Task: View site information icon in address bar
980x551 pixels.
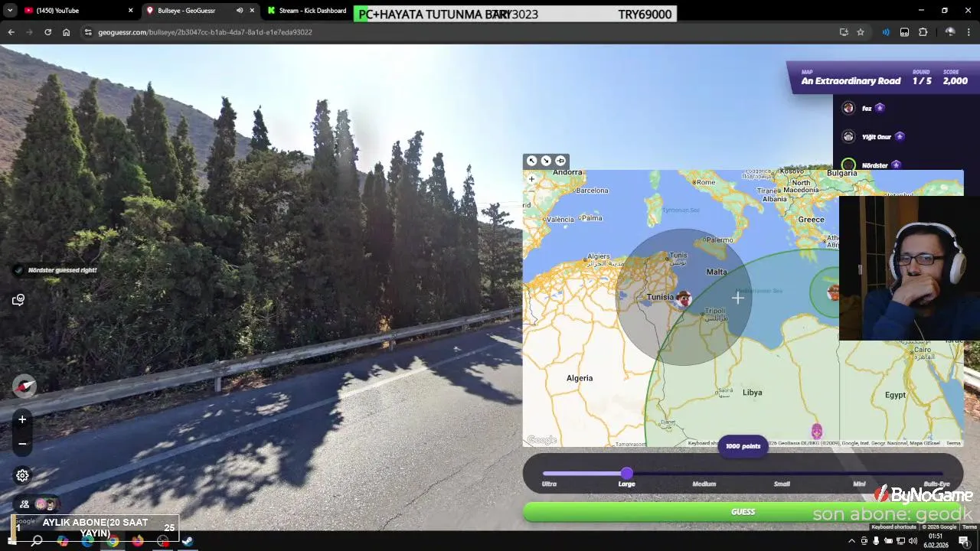Action: (88, 32)
